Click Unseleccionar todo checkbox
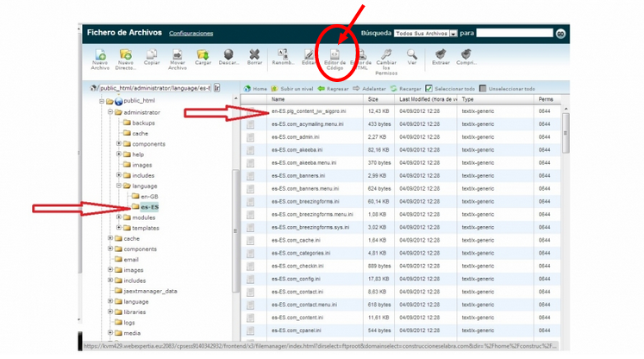This screenshot has height=359, width=644. [483, 88]
